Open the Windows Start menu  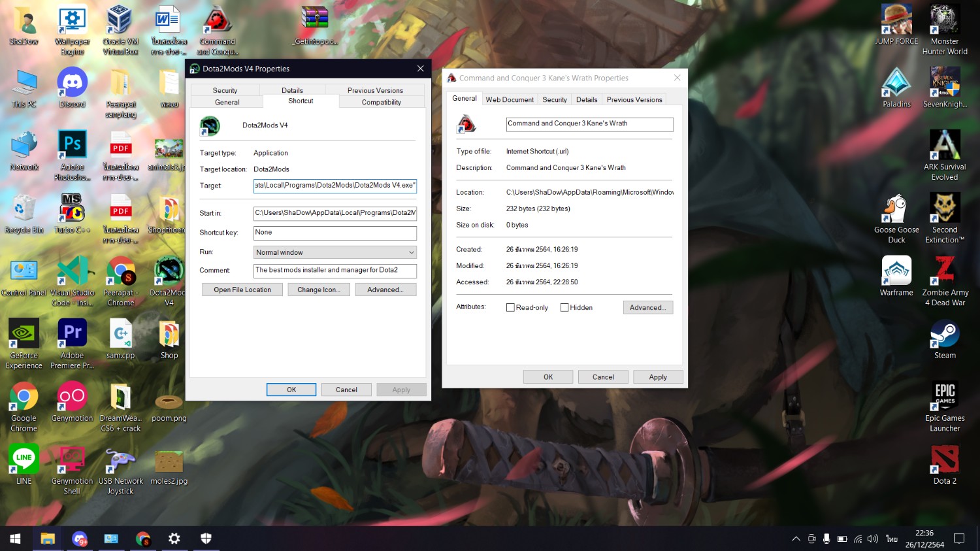(x=16, y=539)
